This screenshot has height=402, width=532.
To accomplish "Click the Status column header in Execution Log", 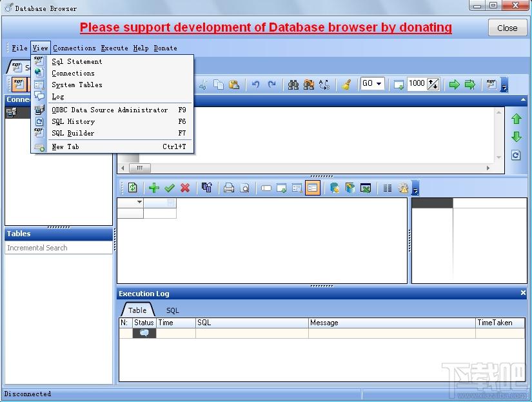I will 144,323.
